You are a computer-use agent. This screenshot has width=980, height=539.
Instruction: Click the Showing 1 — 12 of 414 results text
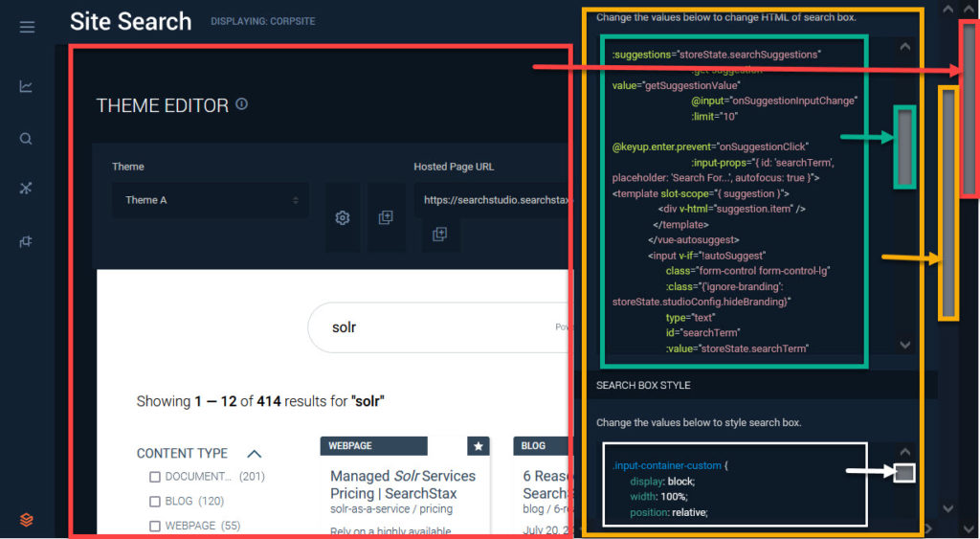coord(260,401)
